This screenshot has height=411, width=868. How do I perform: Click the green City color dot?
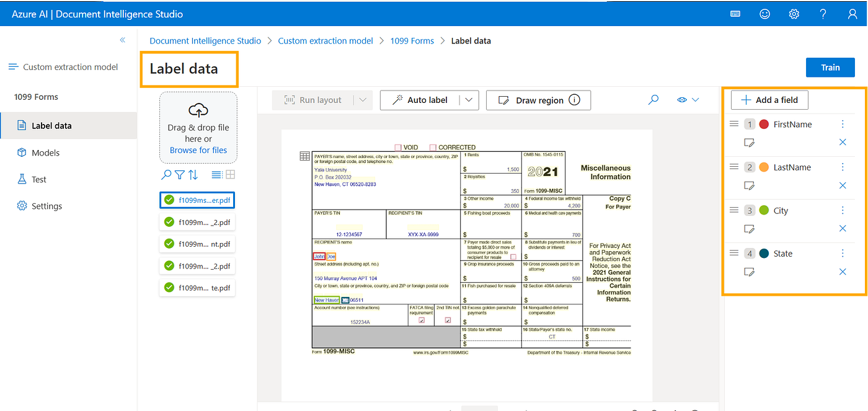(764, 210)
